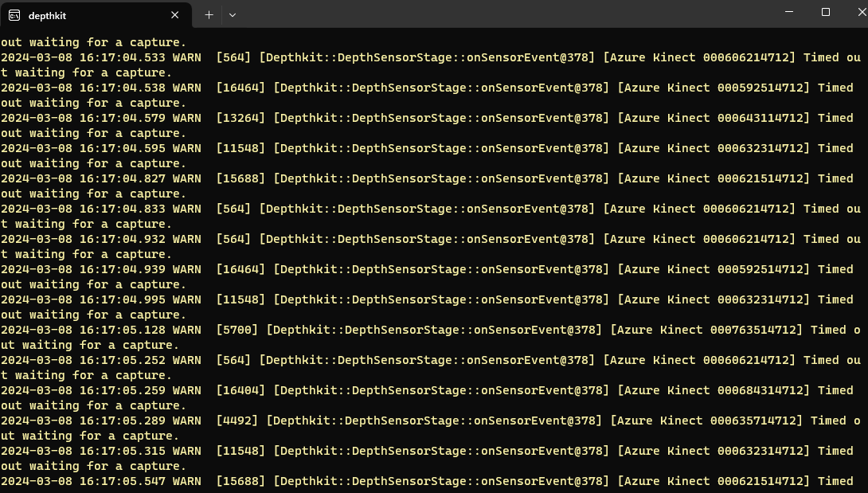Click the 16:17:04.827 timestamp in the log
This screenshot has height=493, width=868.
click(119, 178)
